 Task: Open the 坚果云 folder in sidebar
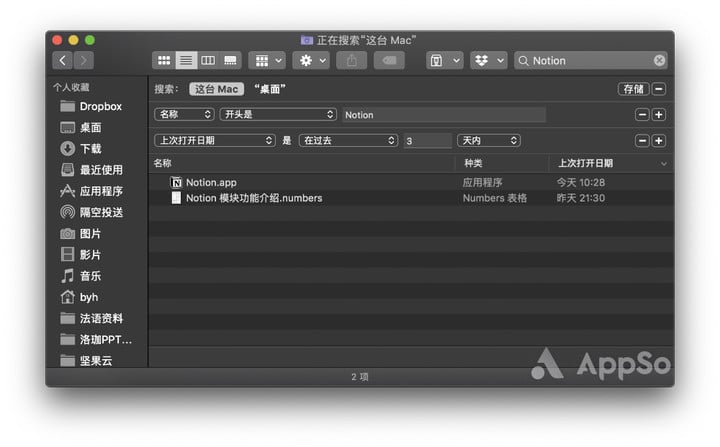coord(97,361)
